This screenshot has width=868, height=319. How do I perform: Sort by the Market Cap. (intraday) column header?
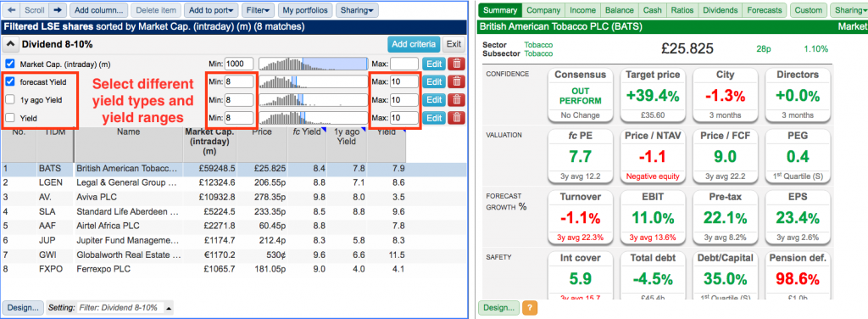click(x=210, y=144)
